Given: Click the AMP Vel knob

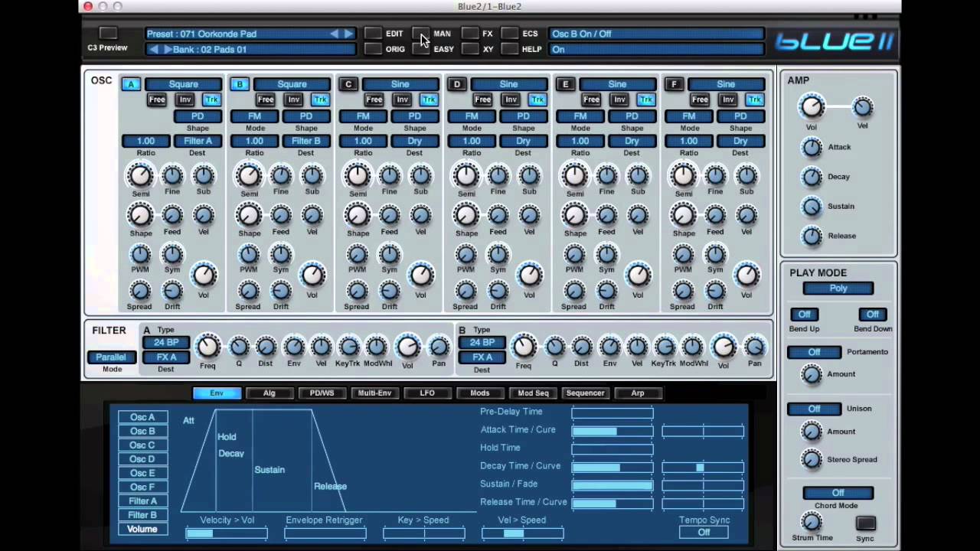Looking at the screenshot, I should (862, 107).
